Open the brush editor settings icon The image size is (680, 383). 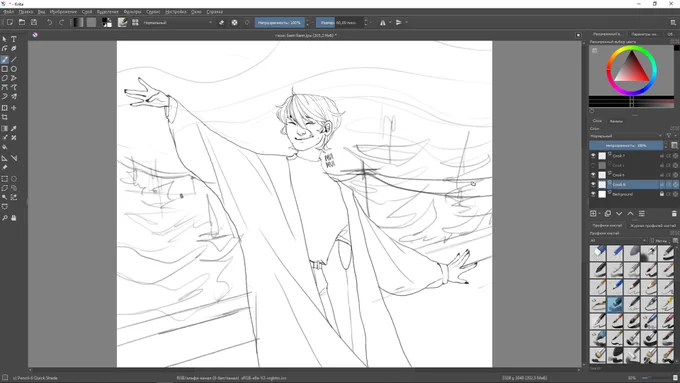[122, 22]
